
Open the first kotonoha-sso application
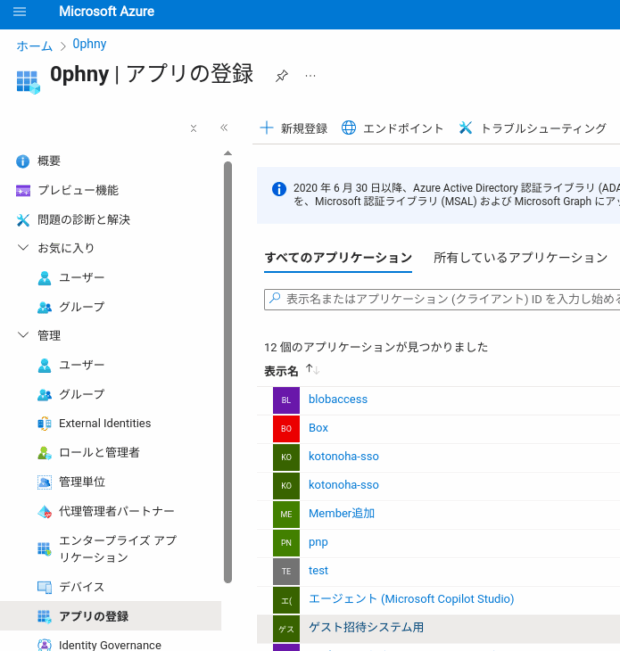343,457
